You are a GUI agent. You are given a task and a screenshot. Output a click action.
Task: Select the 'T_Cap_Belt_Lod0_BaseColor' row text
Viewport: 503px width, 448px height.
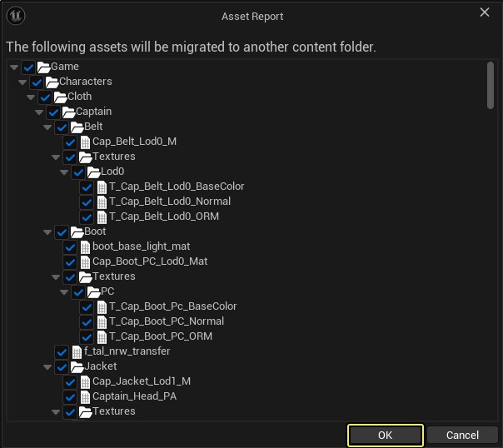177,187
